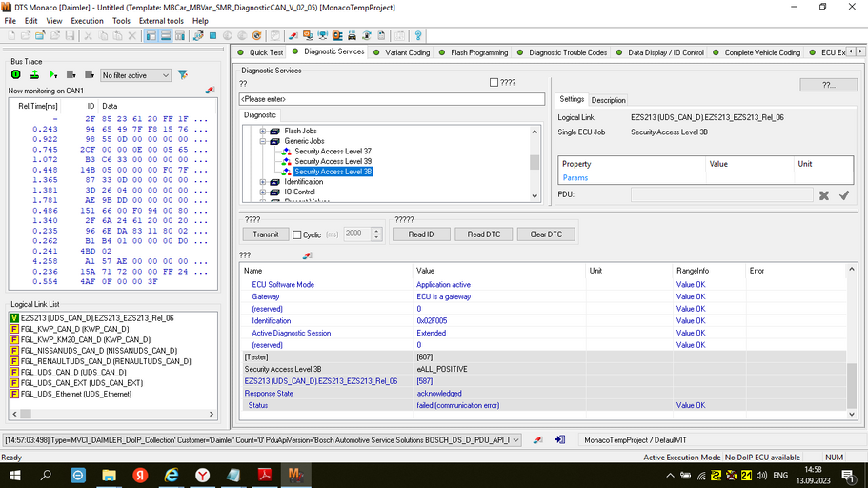Click the green V icon for EZS213 link
This screenshot has height=488, width=868.
pos(14,318)
